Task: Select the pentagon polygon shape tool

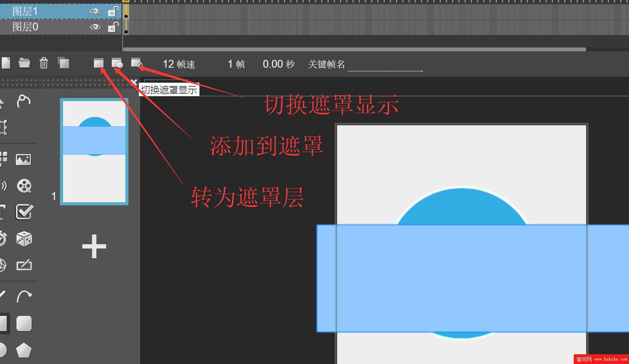Action: pyautogui.click(x=24, y=350)
